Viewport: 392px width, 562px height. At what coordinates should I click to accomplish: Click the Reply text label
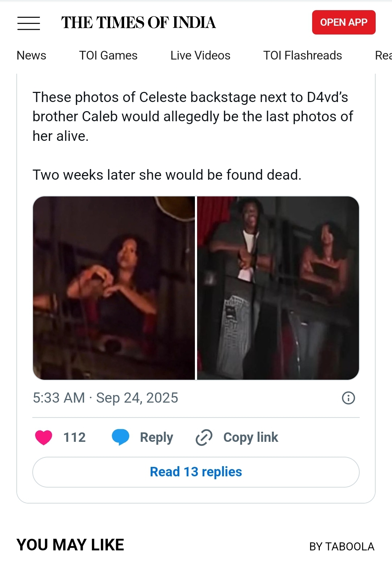[x=156, y=437]
